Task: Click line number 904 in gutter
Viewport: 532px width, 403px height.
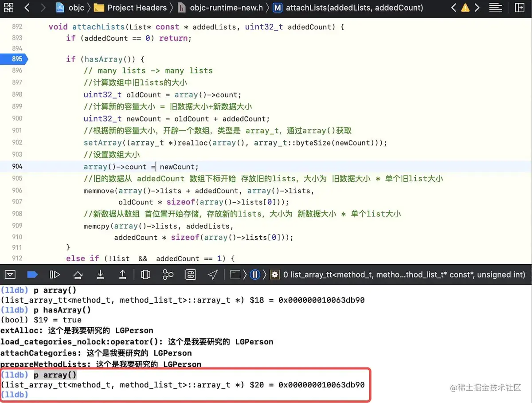Action: (x=17, y=167)
